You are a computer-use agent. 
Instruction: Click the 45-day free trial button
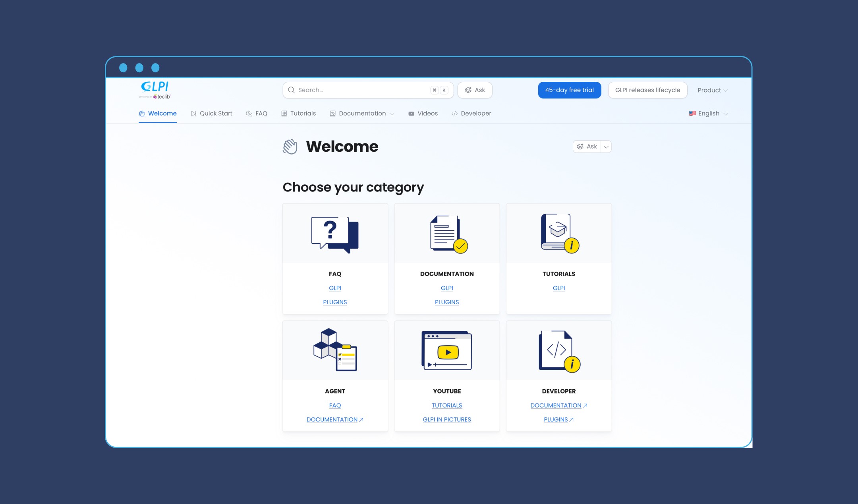tap(569, 90)
